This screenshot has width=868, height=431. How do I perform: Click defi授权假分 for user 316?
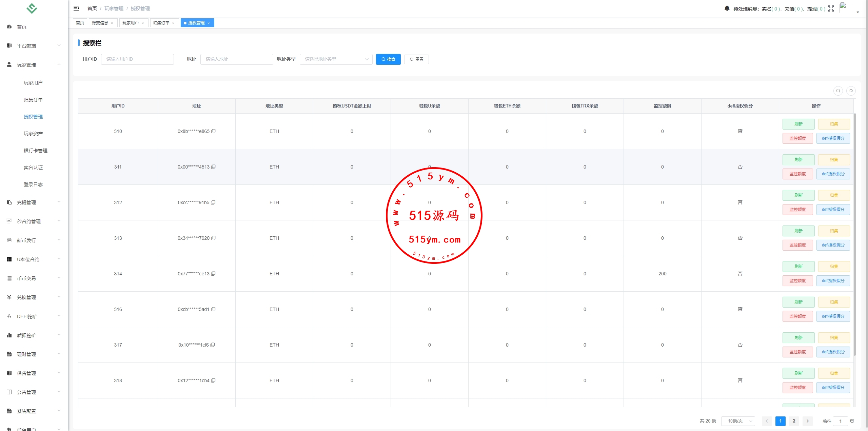pos(833,316)
